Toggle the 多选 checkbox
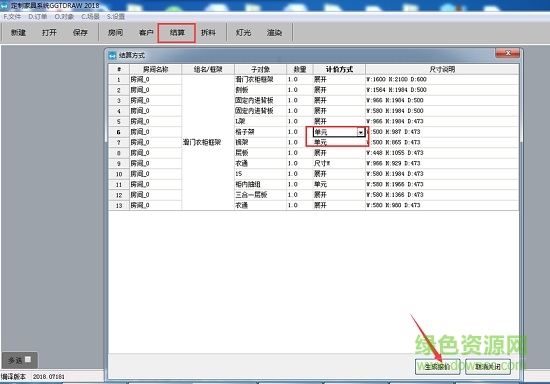Viewport: 550px width, 384px height. tap(28, 359)
